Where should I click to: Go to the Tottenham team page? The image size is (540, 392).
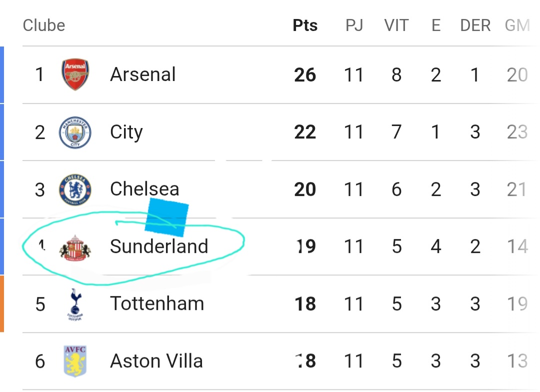tap(157, 304)
